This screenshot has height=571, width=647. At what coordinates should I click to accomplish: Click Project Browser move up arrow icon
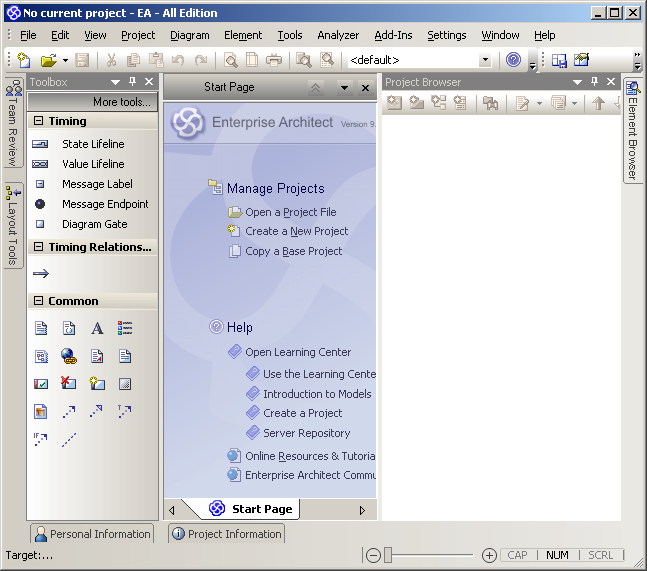click(x=598, y=103)
